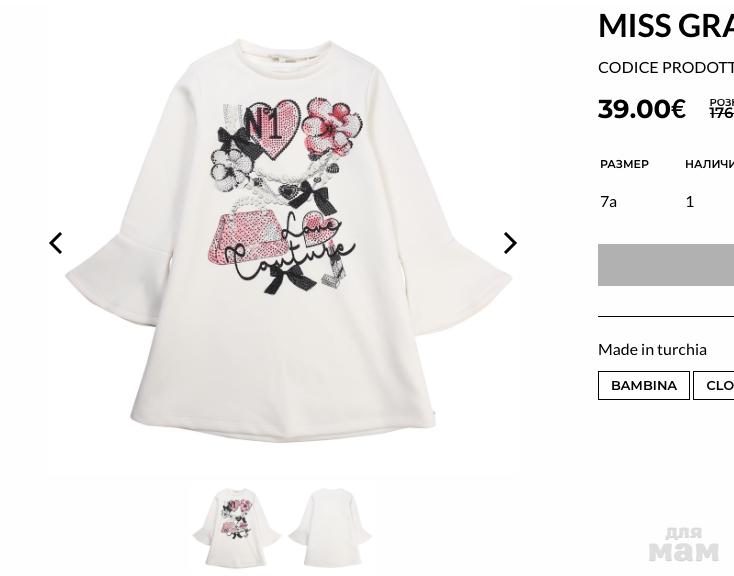Click the MISS GRA product title
The image size is (734, 576).
coord(665,26)
